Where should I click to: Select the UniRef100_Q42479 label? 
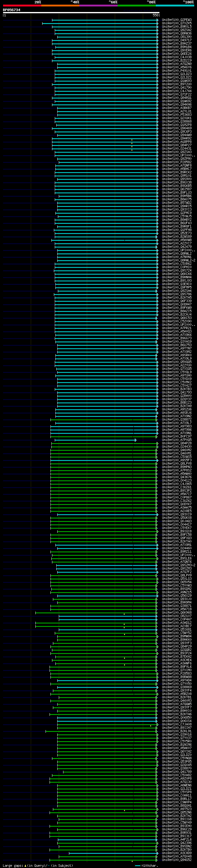[x=177, y=247]
